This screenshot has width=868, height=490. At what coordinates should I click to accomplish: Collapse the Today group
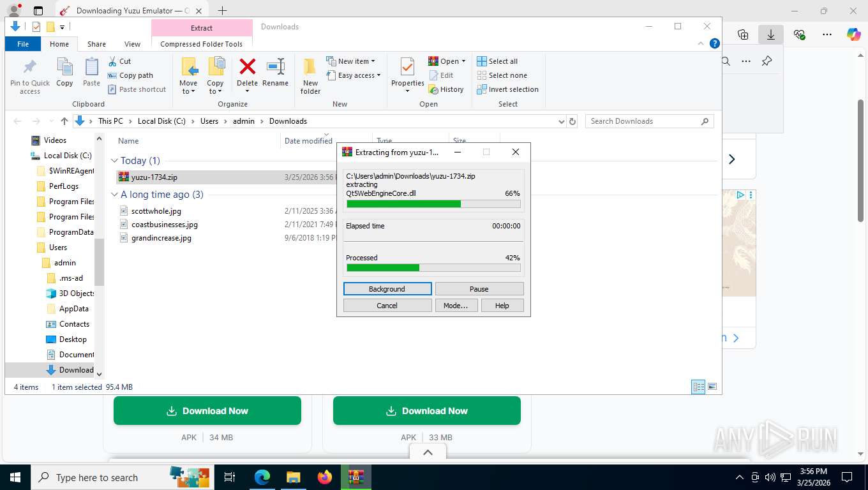coord(114,161)
